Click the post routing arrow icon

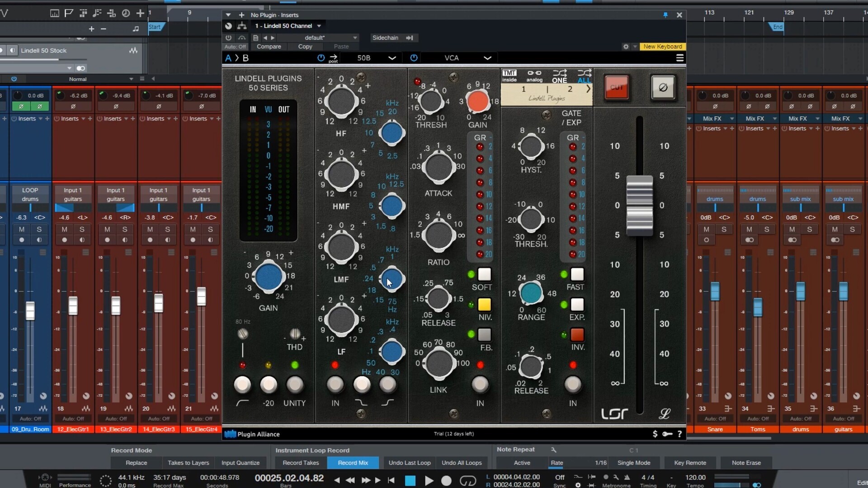[x=333, y=58]
